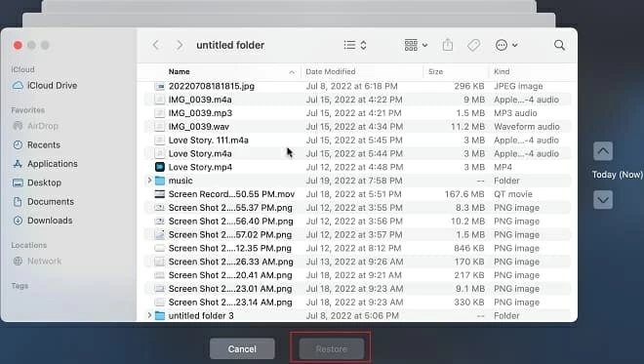Jump to later backup with down arrow
The width and height of the screenshot is (644, 364).
coord(602,200)
